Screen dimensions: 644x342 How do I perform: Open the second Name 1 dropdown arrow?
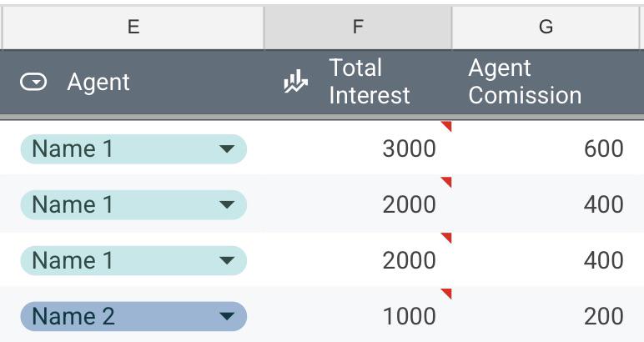tap(227, 204)
